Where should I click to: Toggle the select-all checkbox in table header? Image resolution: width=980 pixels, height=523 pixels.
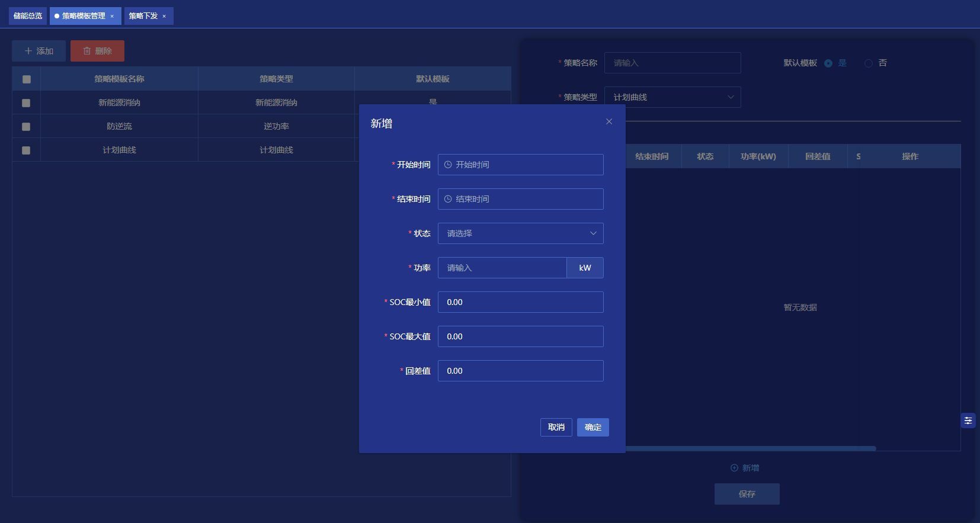[x=27, y=79]
